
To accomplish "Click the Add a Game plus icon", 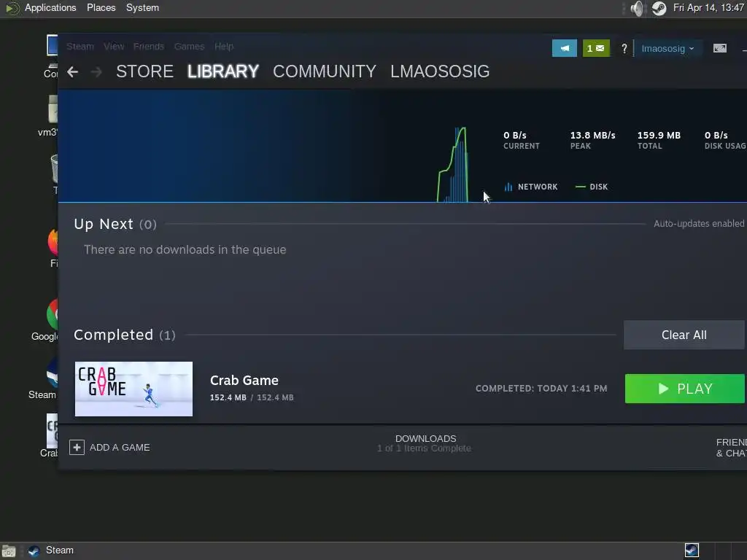I will [x=77, y=447].
